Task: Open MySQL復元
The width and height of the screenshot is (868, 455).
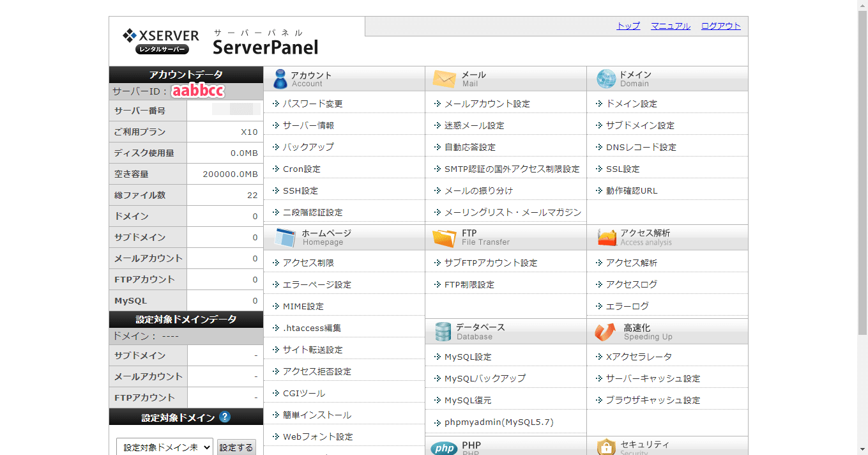Action: click(468, 400)
